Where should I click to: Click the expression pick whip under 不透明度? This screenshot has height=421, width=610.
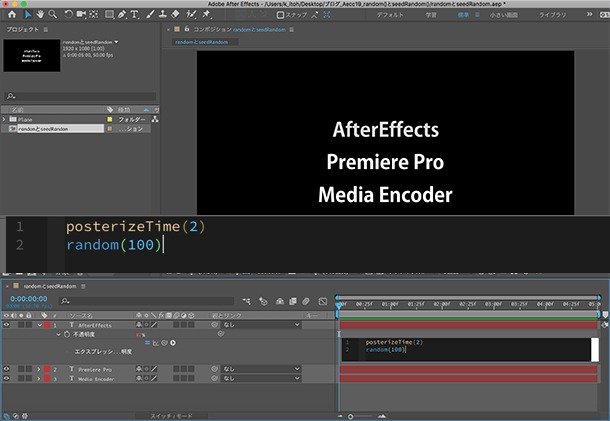tap(165, 343)
